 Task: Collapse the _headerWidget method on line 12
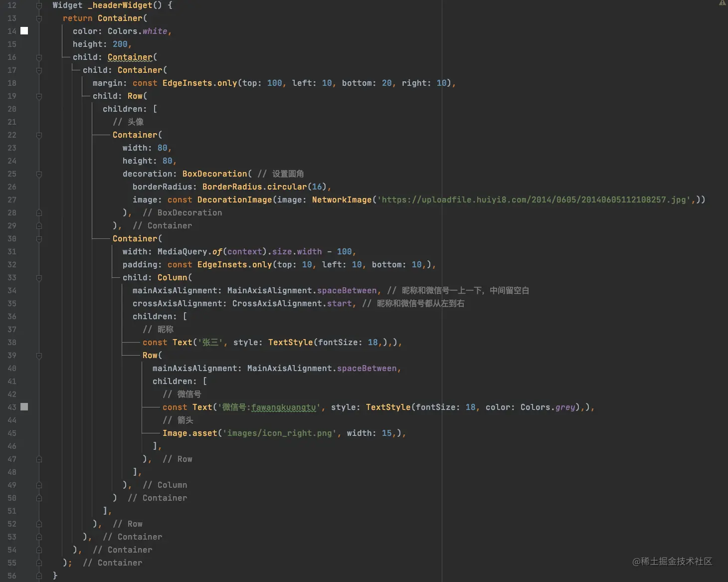coord(39,5)
